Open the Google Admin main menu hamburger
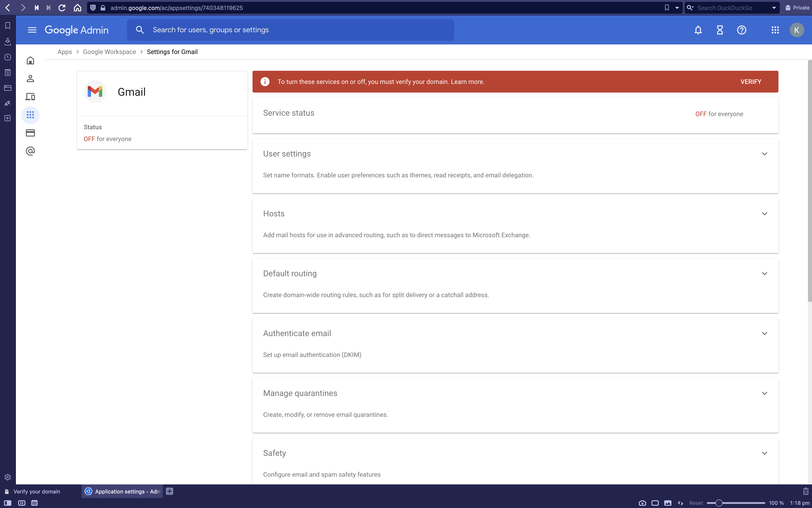Image resolution: width=812 pixels, height=508 pixels. 32,30
